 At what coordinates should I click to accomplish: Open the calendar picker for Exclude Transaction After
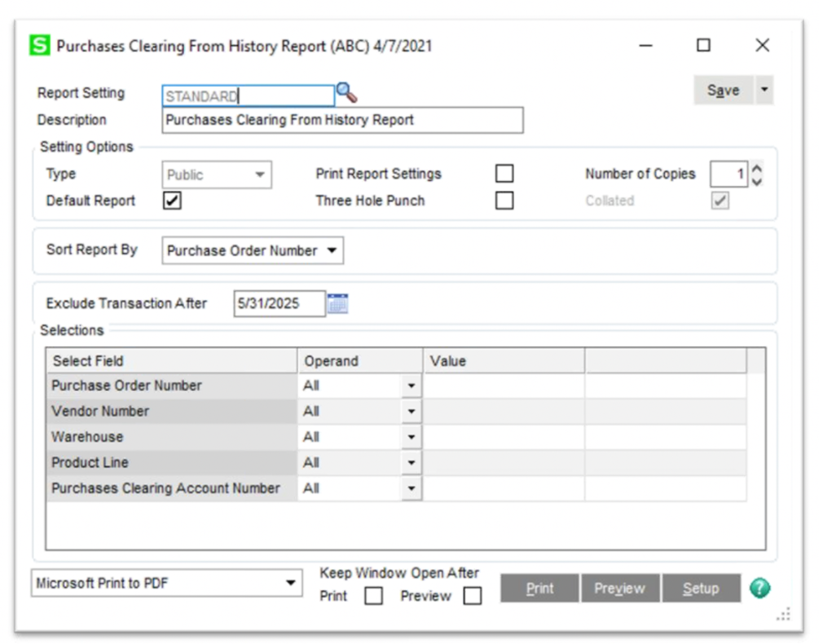coord(338,303)
